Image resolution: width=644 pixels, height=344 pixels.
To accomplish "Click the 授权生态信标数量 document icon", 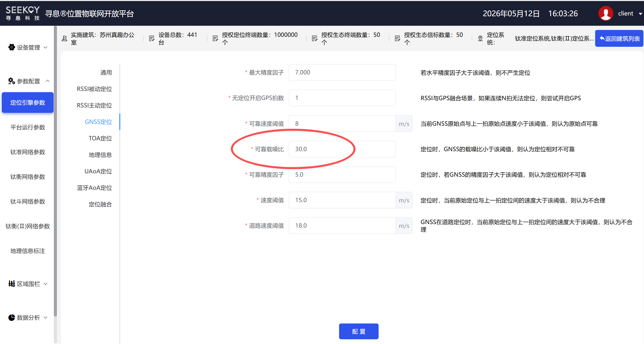I will coord(397,38).
